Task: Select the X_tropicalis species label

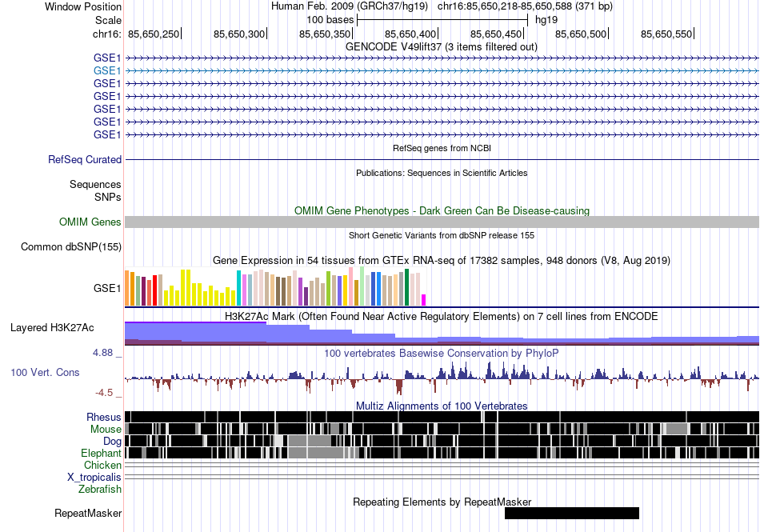Action: pos(94,478)
